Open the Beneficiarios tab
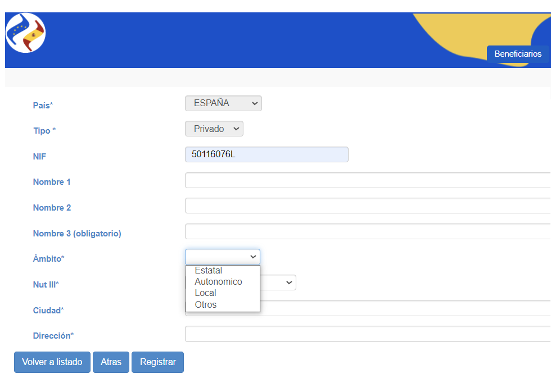The height and width of the screenshot is (392, 551). click(x=517, y=54)
